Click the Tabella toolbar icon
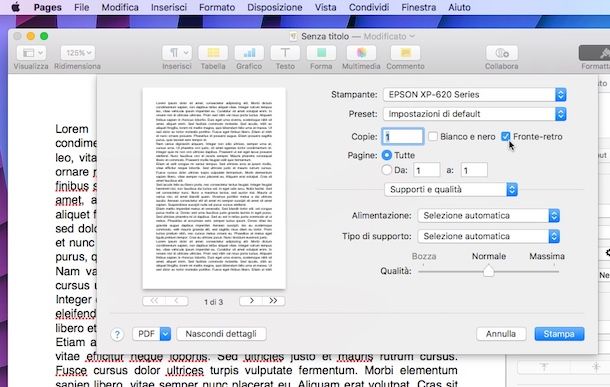 pyautogui.click(x=213, y=53)
